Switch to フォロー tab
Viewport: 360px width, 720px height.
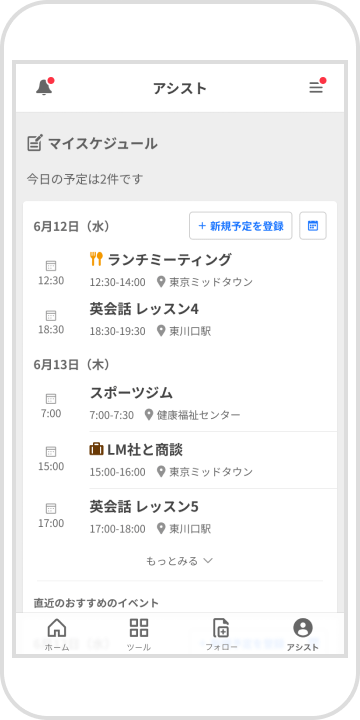tap(221, 634)
